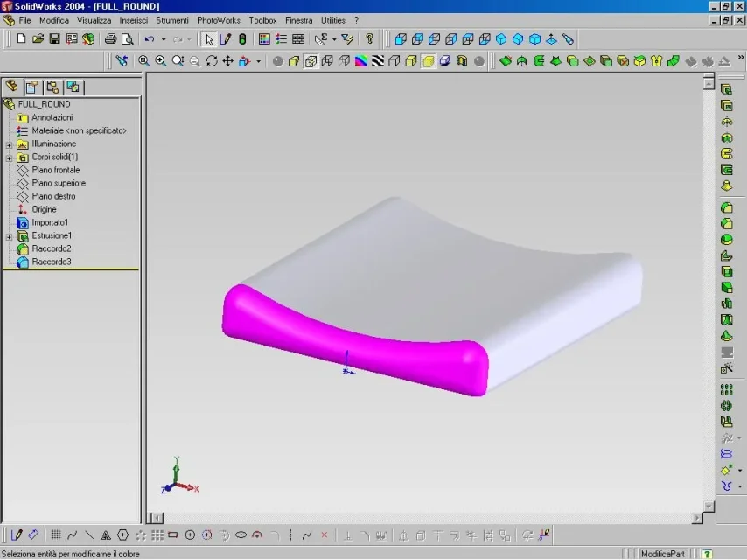Select the Piano frontale plane
Screen dimensions: 747x560
pyautogui.click(x=55, y=170)
